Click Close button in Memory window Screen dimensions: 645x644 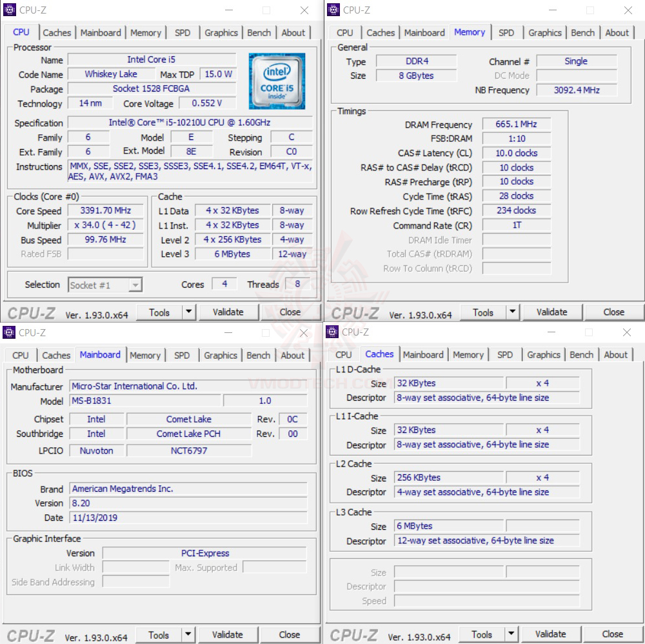[614, 312]
